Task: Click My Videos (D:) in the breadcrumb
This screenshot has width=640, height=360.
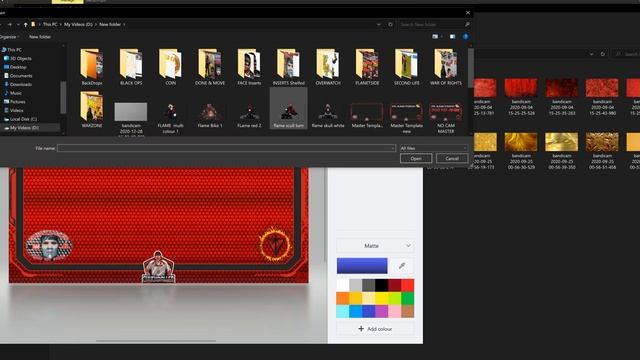Action: click(x=78, y=24)
